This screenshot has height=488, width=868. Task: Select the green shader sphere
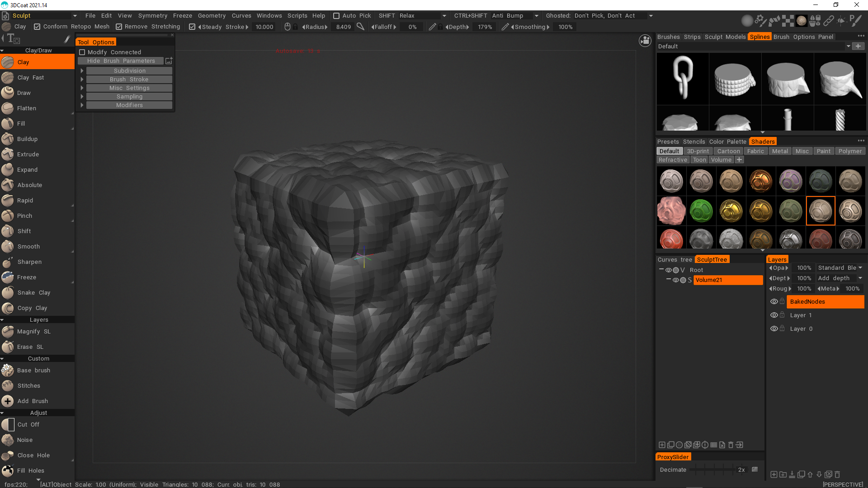pos(701,211)
